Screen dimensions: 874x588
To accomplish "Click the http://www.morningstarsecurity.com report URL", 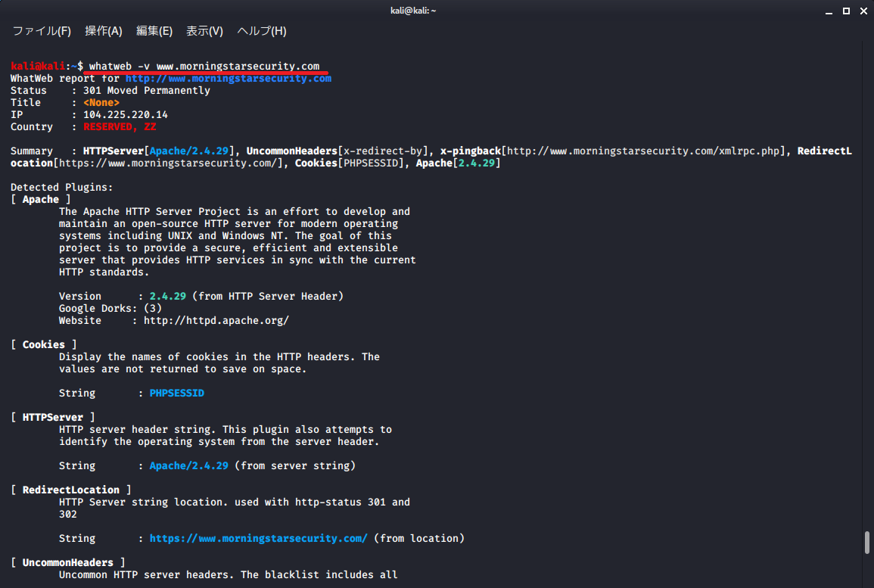I will pos(229,79).
